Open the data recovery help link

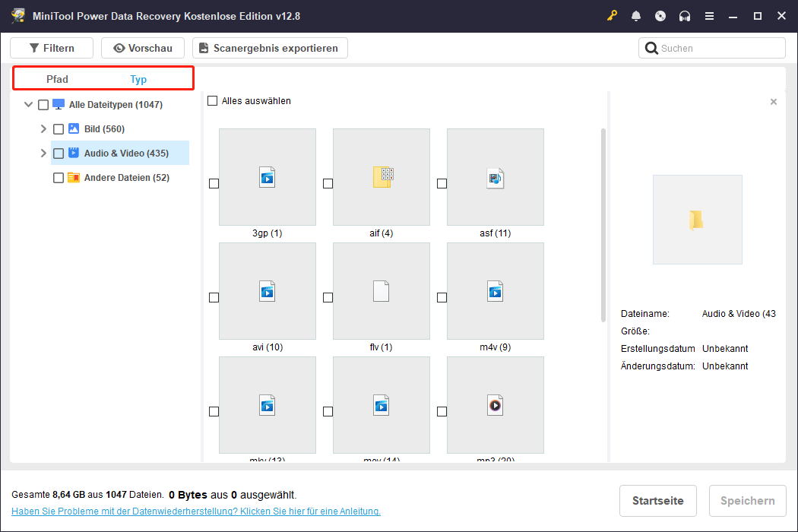click(x=196, y=511)
